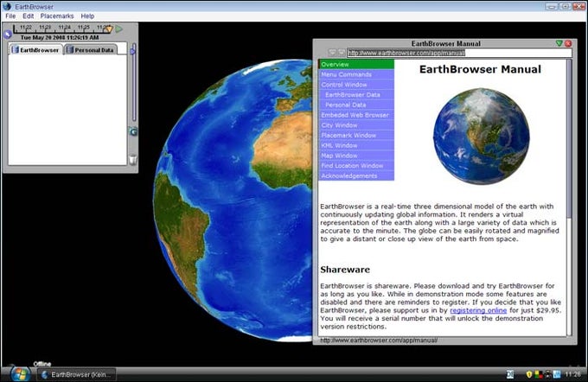Open the Menu Commands manual section
This screenshot has width=588, height=382.
356,74
